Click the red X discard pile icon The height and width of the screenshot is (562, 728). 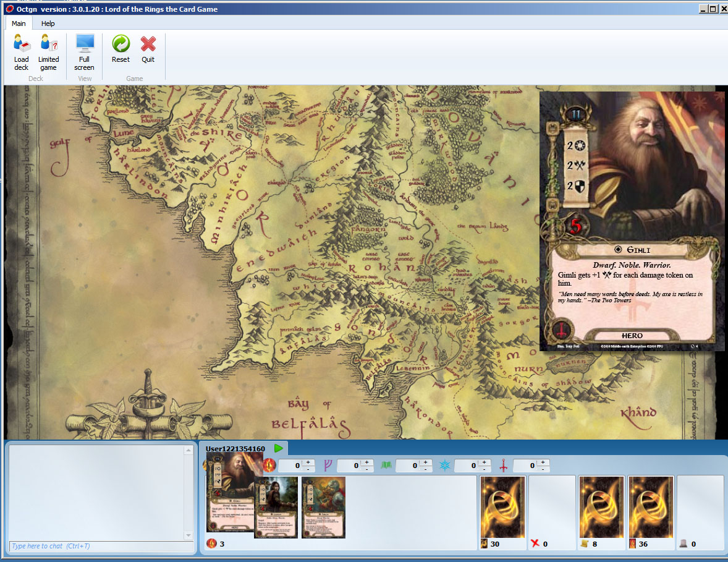(535, 543)
